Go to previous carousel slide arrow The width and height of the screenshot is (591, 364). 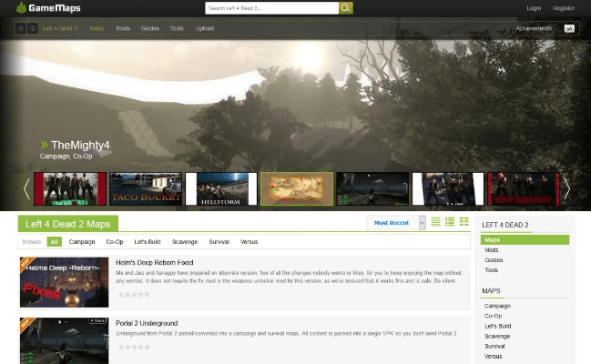coord(26,188)
